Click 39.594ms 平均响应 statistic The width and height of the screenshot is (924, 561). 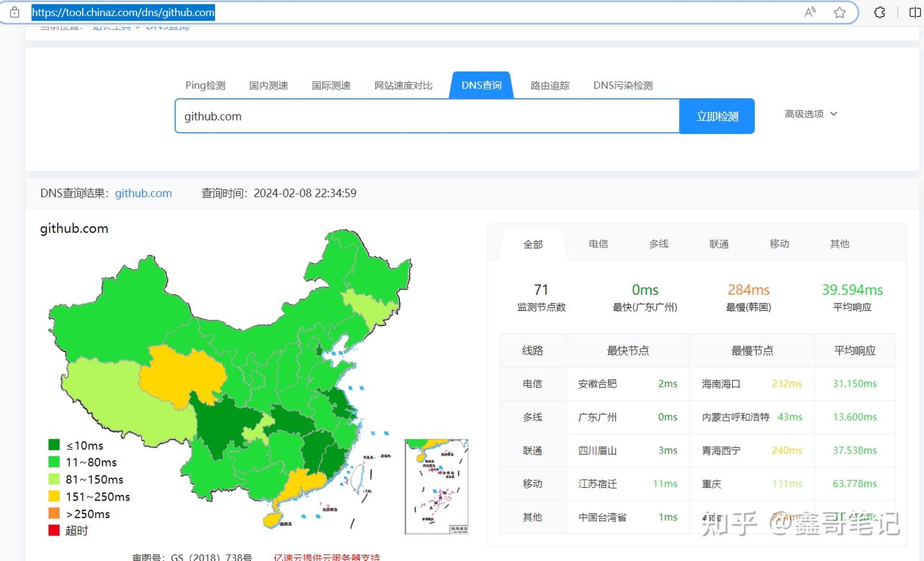coord(852,297)
